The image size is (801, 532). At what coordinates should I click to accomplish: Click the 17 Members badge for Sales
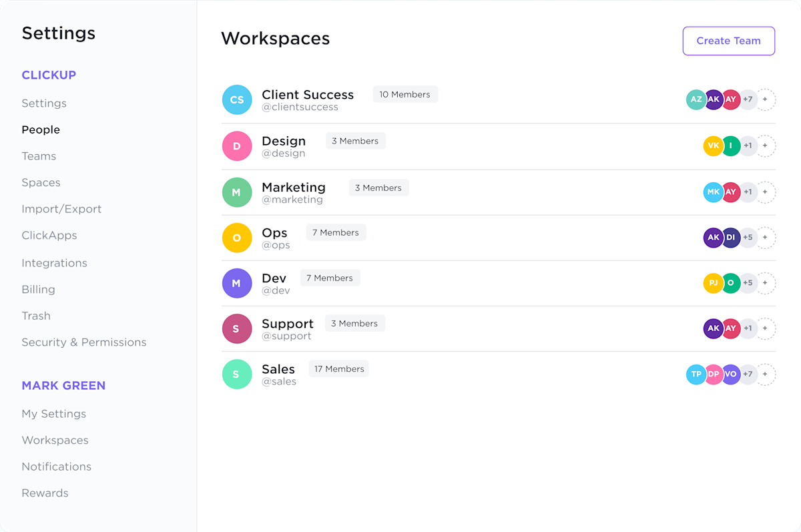[x=339, y=368]
